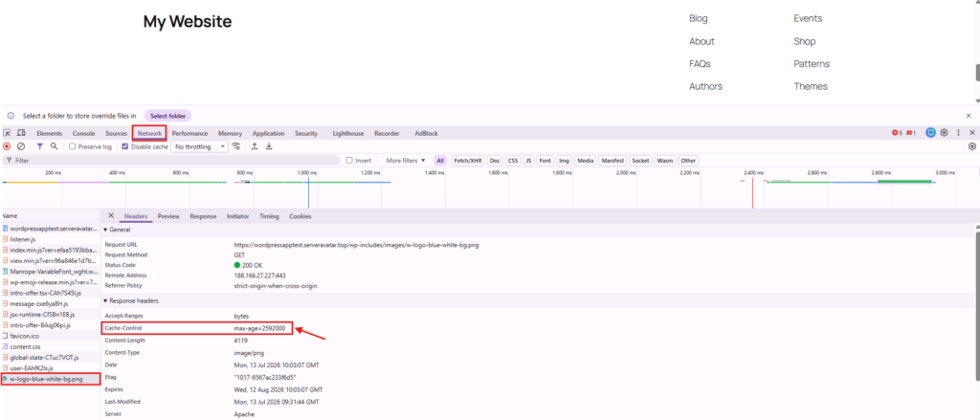
Task: Open the Network tab
Action: click(x=150, y=133)
